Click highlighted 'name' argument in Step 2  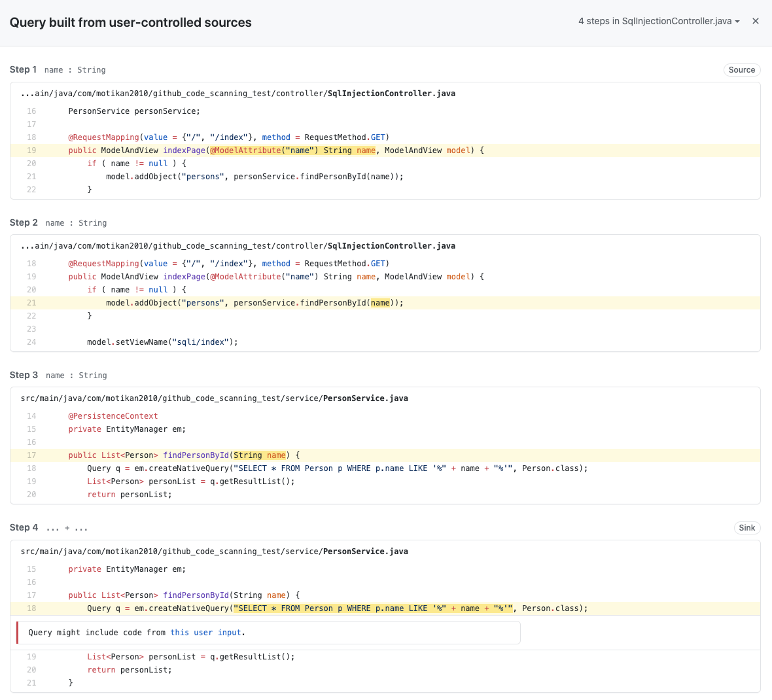click(380, 303)
